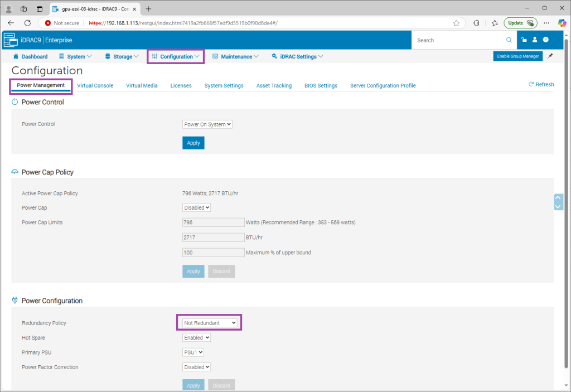The height and width of the screenshot is (392, 571).
Task: Open the help question mark icon
Action: coord(545,40)
